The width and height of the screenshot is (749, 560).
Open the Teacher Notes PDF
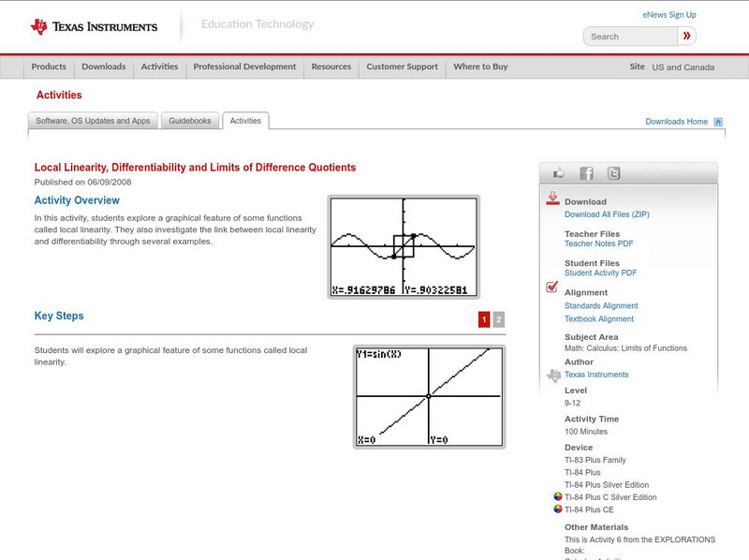pos(598,243)
